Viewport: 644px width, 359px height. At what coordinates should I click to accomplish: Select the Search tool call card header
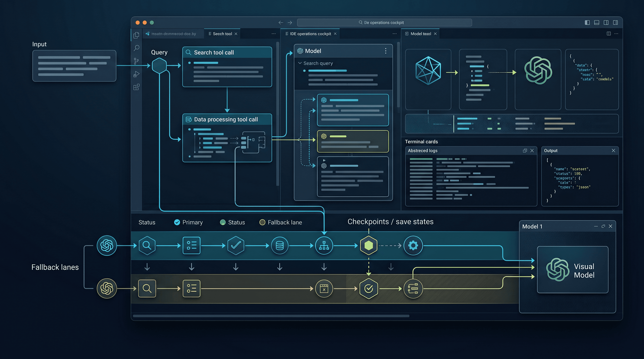coord(227,52)
